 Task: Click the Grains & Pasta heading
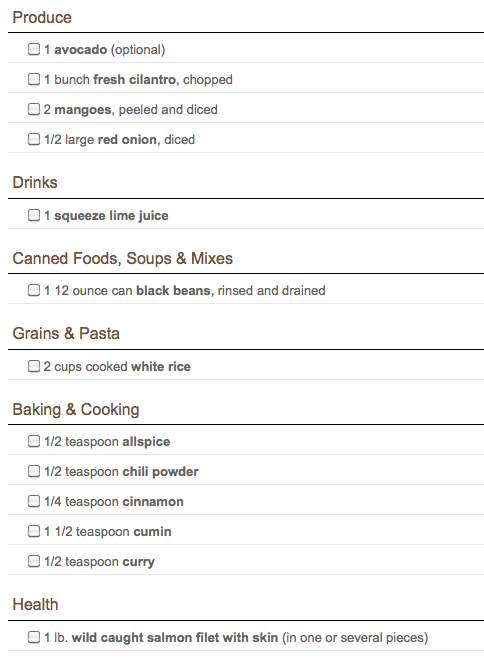point(66,333)
